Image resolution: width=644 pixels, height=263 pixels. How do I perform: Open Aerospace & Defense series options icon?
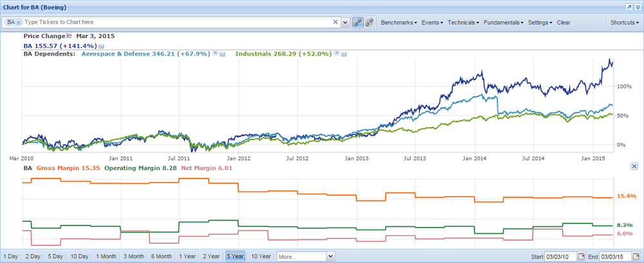pos(222,54)
